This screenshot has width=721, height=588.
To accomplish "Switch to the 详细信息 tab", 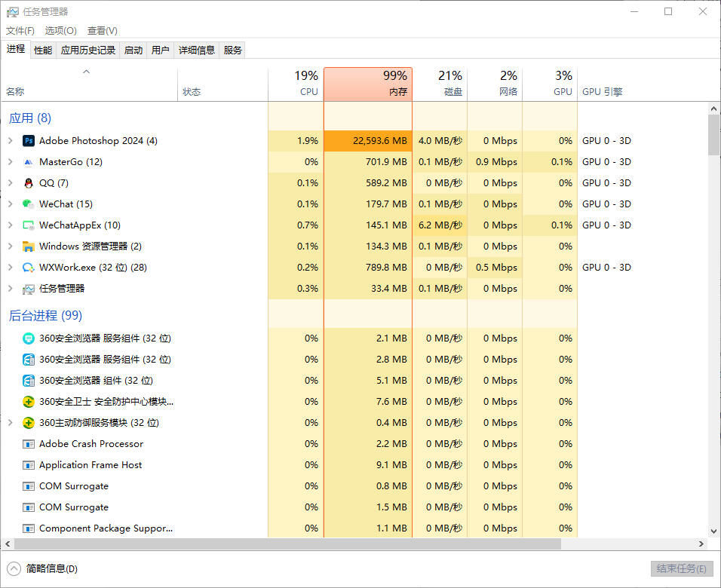I will click(x=197, y=50).
